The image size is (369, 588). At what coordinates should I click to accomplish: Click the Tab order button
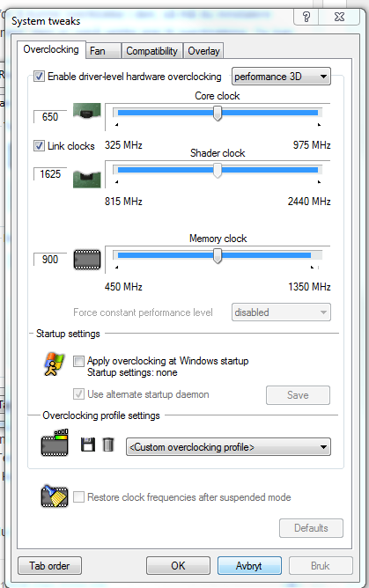pos(49,565)
